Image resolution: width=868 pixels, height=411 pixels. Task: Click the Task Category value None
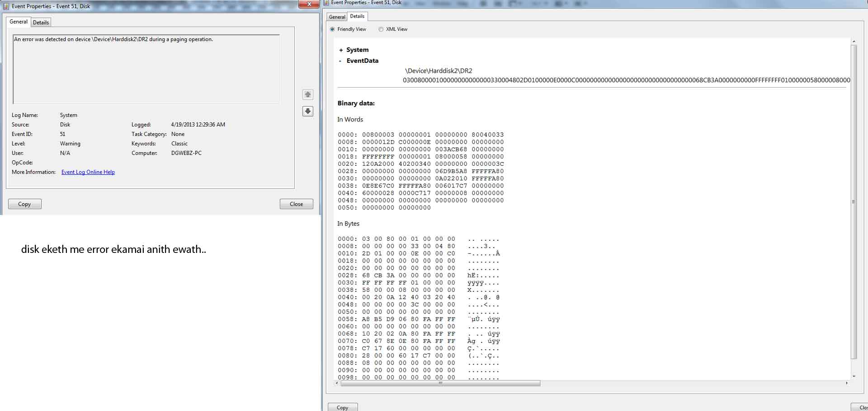(178, 134)
